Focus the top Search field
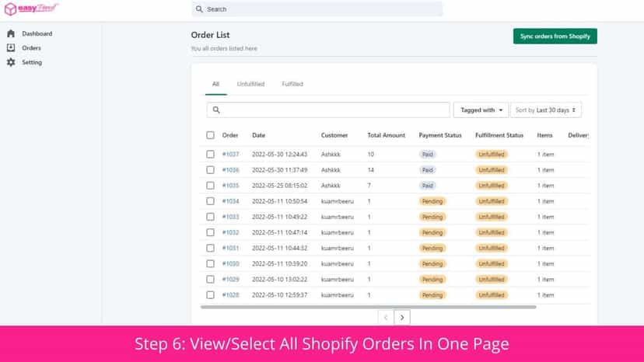 (317, 9)
